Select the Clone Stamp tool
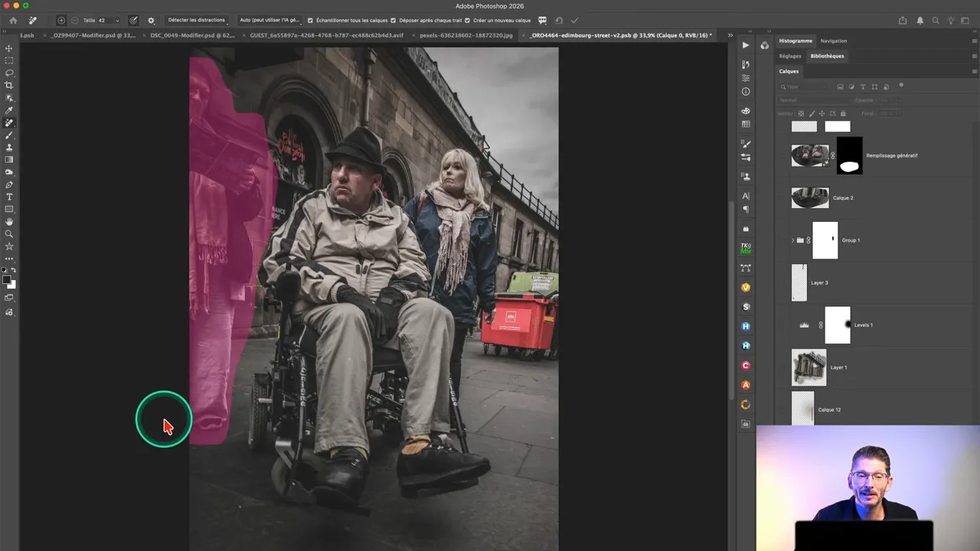980x551 pixels. (9, 147)
